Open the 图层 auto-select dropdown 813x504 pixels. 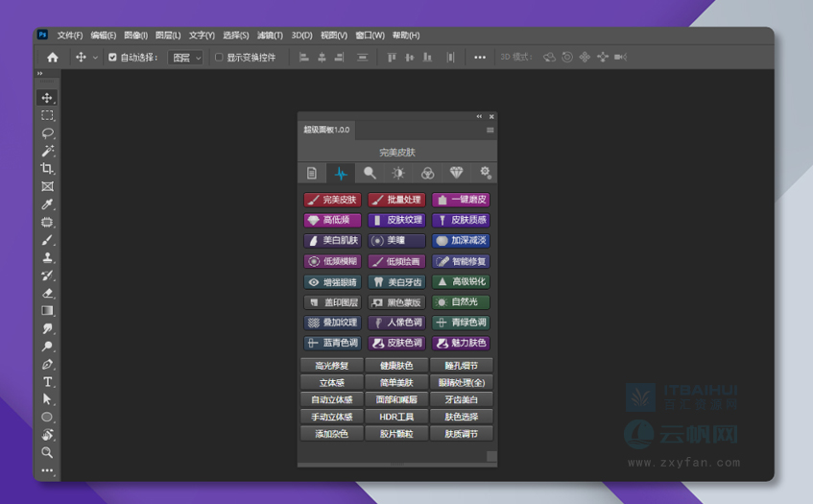tap(186, 58)
